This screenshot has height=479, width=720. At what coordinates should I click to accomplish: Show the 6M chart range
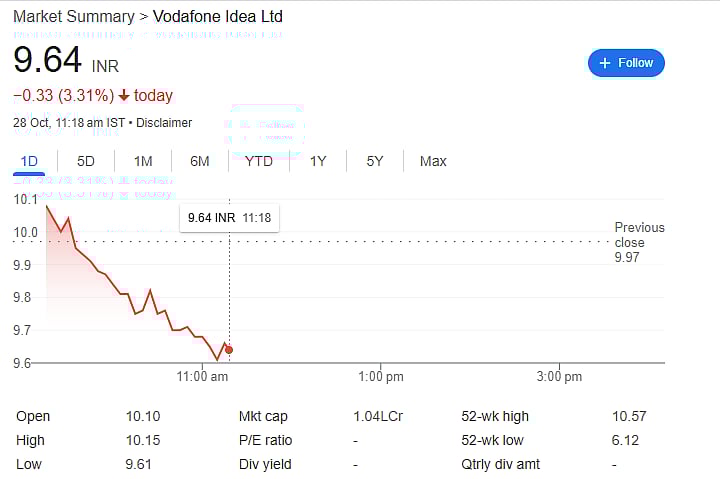[x=200, y=161]
